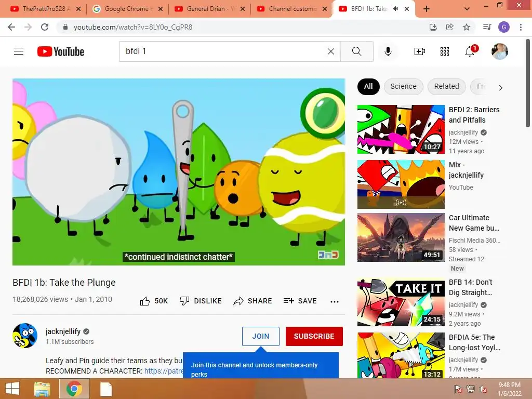Open the notifications bell

coord(470,51)
